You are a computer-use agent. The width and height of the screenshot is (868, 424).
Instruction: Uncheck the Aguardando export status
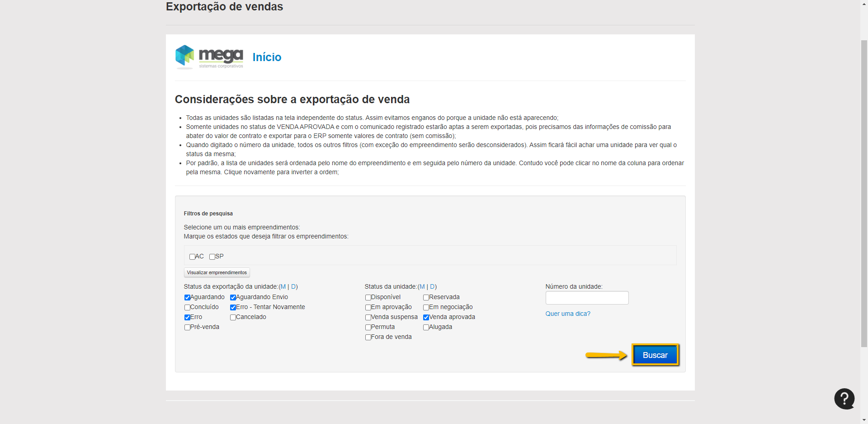pos(187,297)
